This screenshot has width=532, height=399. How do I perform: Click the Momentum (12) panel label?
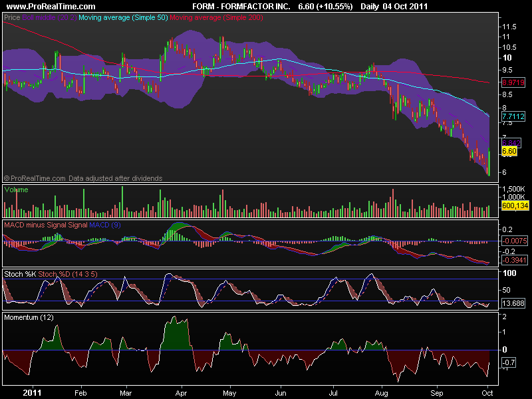(x=29, y=317)
